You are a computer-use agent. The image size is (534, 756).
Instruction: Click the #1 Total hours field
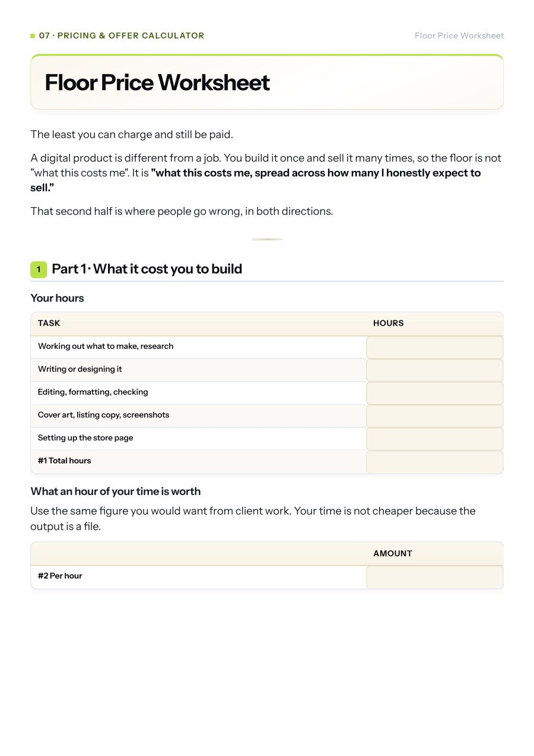tap(434, 462)
